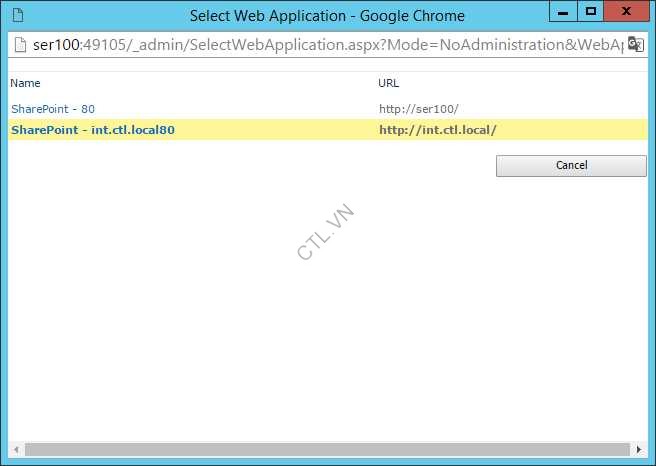This screenshot has height=466, width=656.
Task: Click the address bar URL text
Action: (320, 46)
